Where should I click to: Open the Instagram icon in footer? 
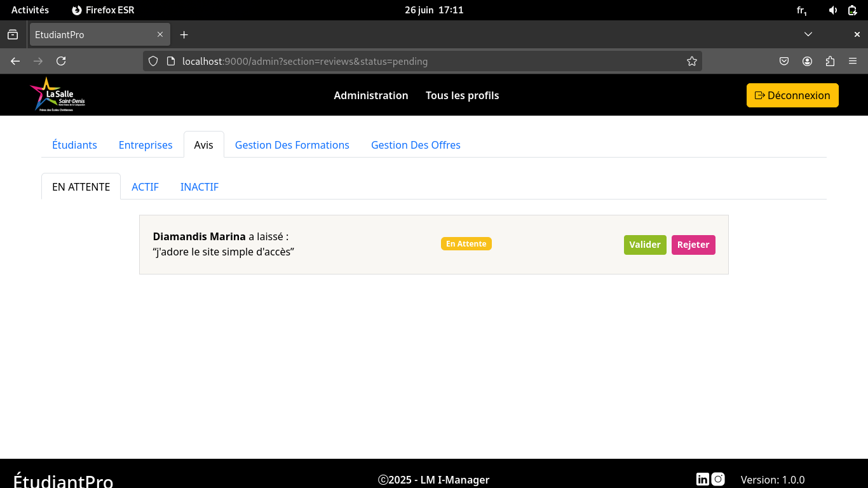coord(718,480)
